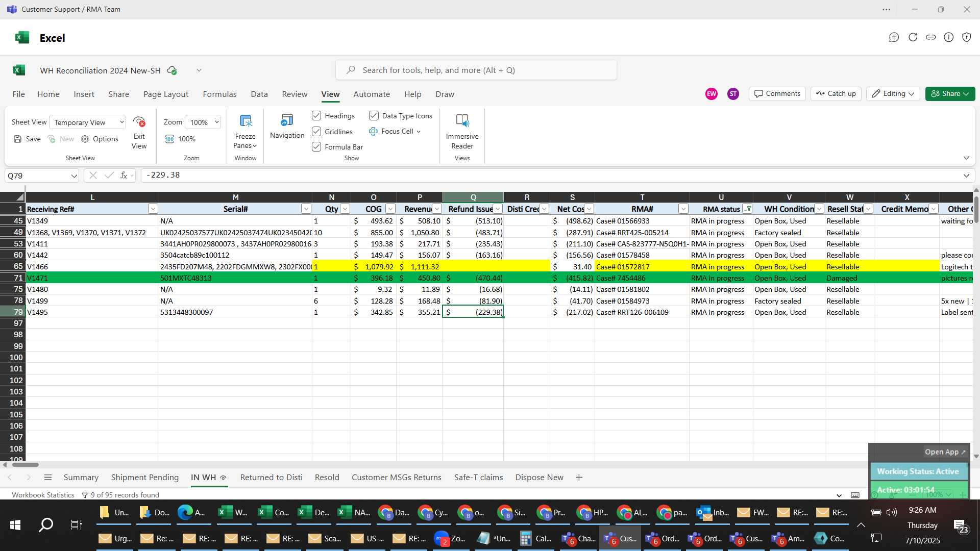Screen dimensions: 980x551
Task: Switch to the Summary sheet tab
Action: 81,478
